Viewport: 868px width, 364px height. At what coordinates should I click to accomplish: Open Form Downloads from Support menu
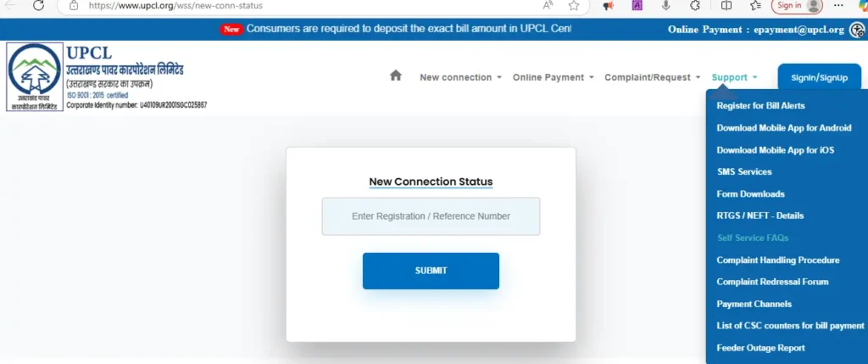coord(751,194)
